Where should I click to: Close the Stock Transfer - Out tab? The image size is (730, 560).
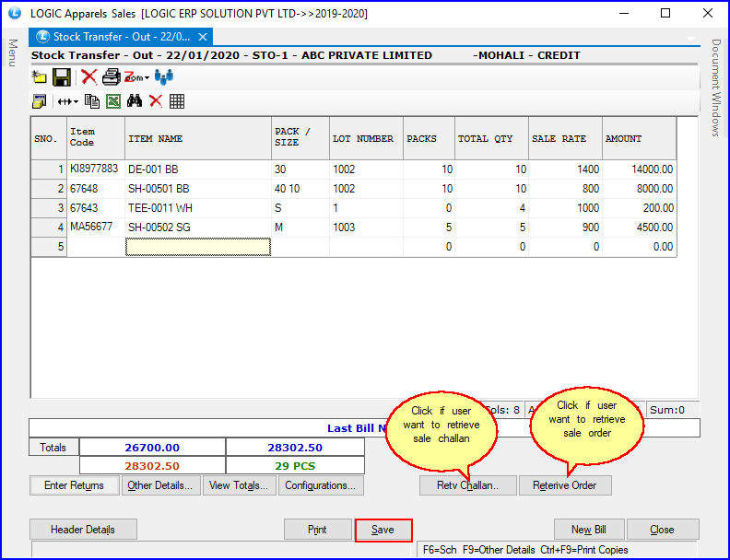tap(203, 37)
